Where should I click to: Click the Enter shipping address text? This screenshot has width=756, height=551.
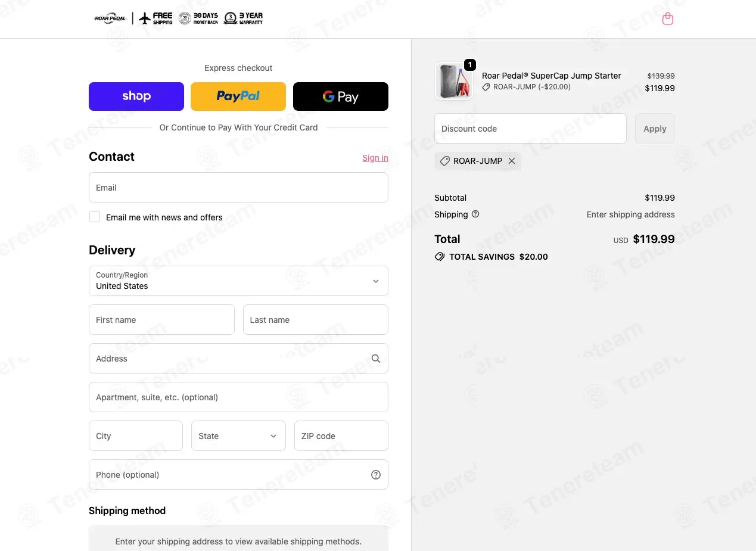tap(631, 214)
